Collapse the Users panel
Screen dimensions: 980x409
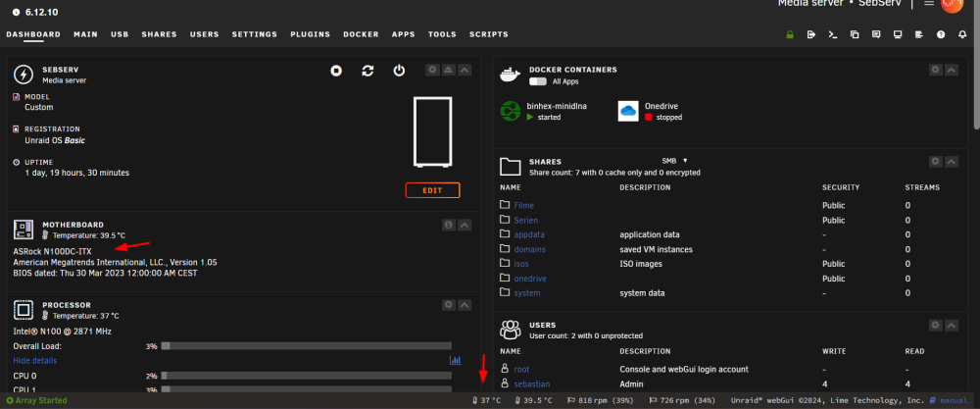pos(952,326)
